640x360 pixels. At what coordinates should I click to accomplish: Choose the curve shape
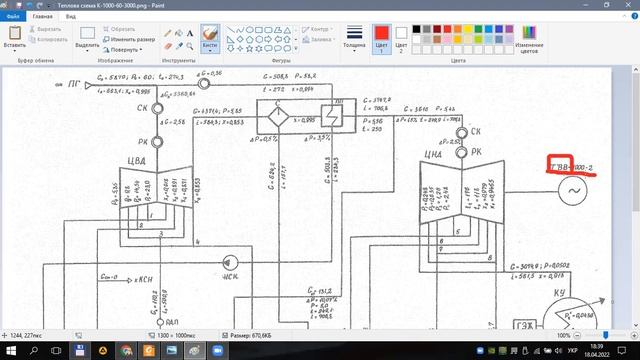coord(240,30)
